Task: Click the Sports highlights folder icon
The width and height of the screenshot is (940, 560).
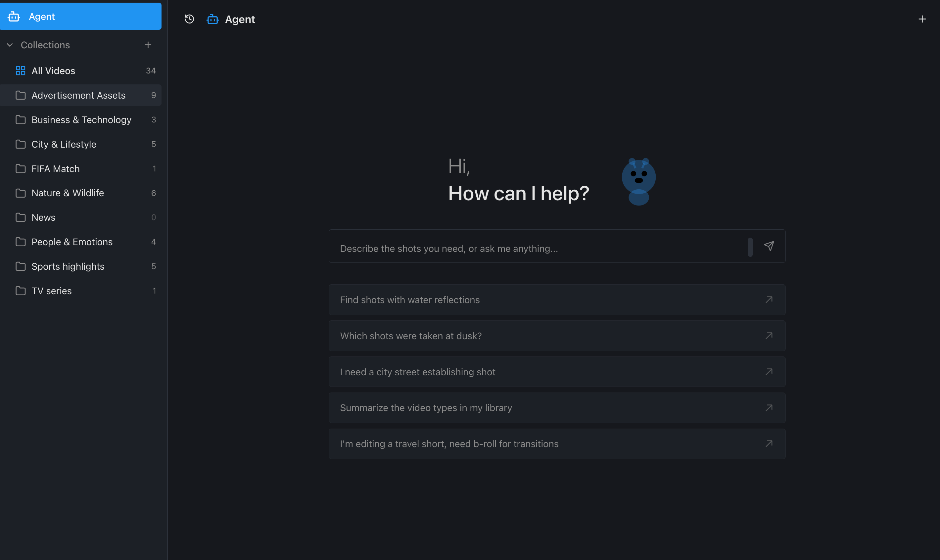Action: (x=21, y=266)
